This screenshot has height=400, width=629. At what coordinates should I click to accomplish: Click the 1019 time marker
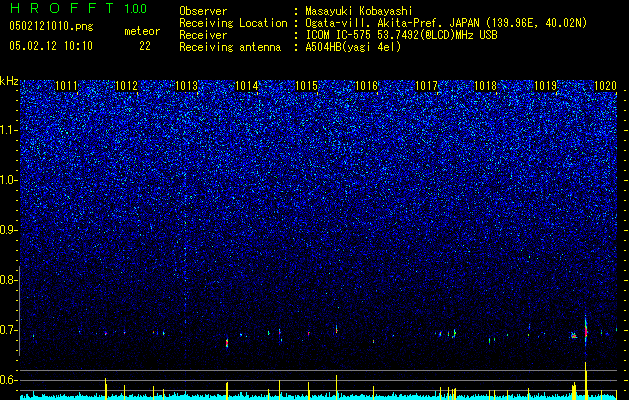click(546, 85)
